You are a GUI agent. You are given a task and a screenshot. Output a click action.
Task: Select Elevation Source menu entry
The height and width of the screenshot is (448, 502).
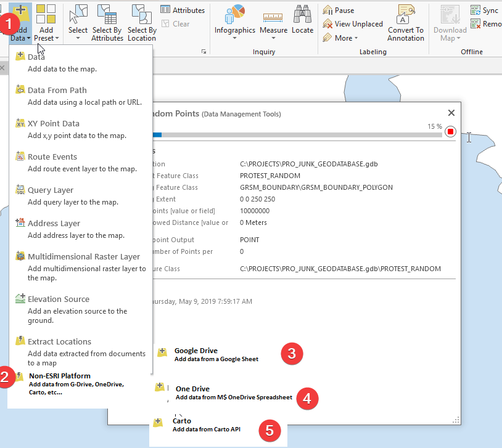[x=81, y=309]
